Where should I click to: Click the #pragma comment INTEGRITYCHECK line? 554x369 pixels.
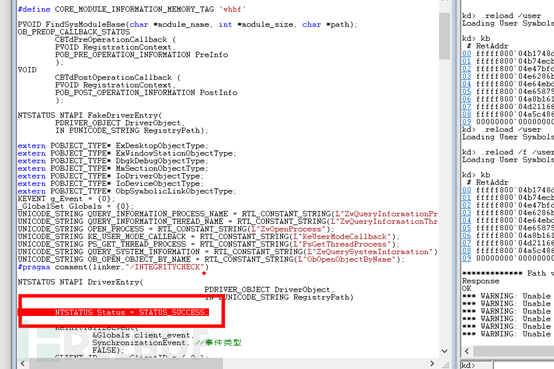point(113,267)
